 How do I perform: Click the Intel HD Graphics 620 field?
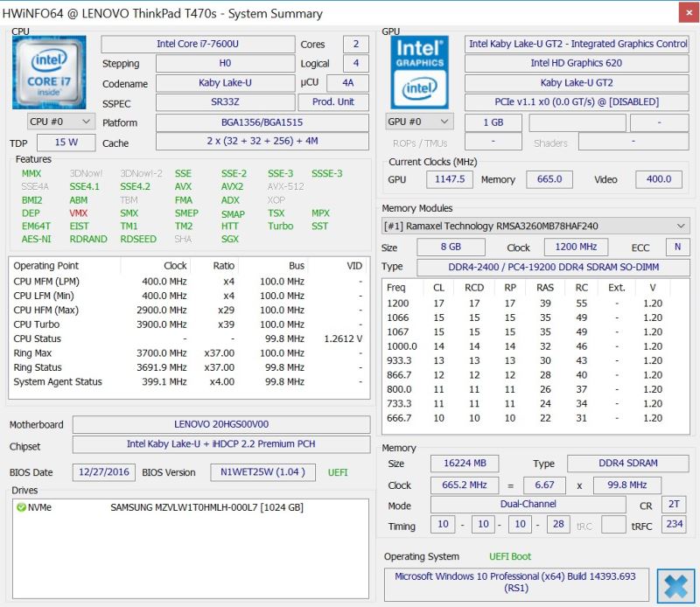point(577,63)
